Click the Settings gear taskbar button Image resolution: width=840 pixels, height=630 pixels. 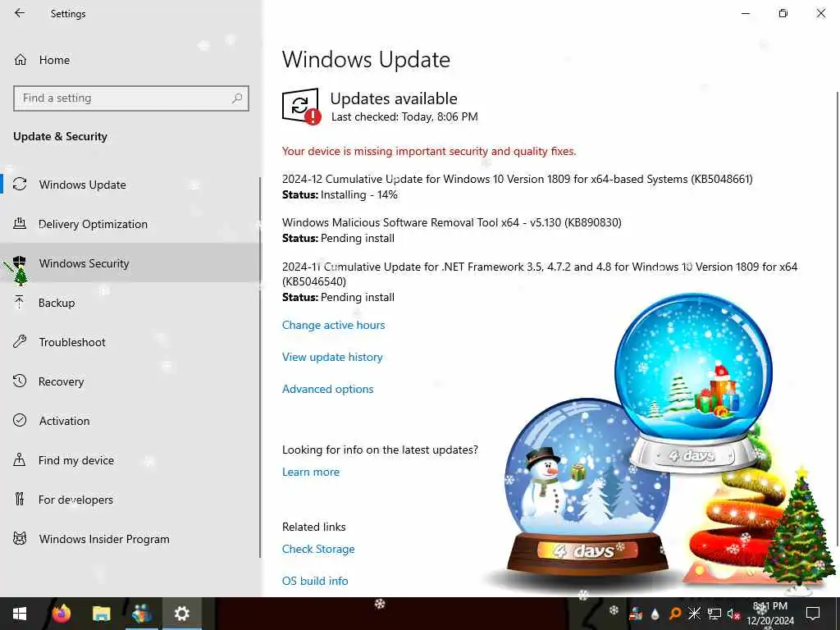(x=181, y=614)
